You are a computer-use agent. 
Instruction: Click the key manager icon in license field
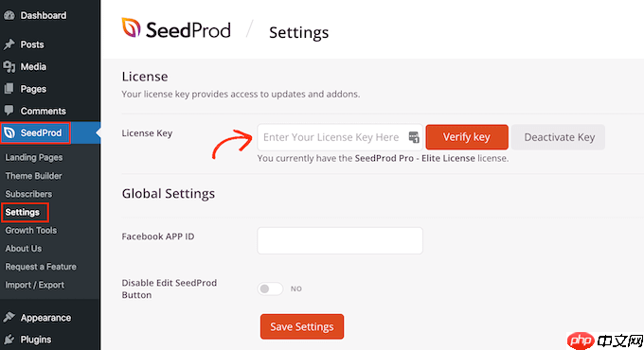414,137
